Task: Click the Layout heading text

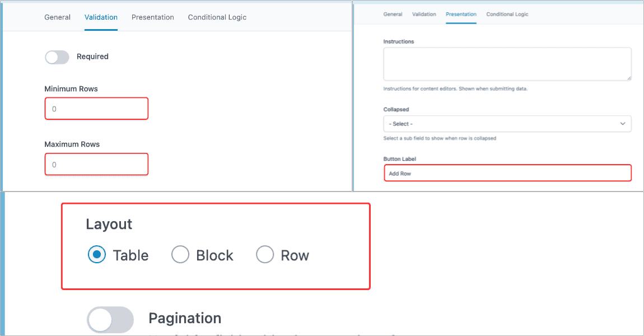Action: [x=109, y=224]
